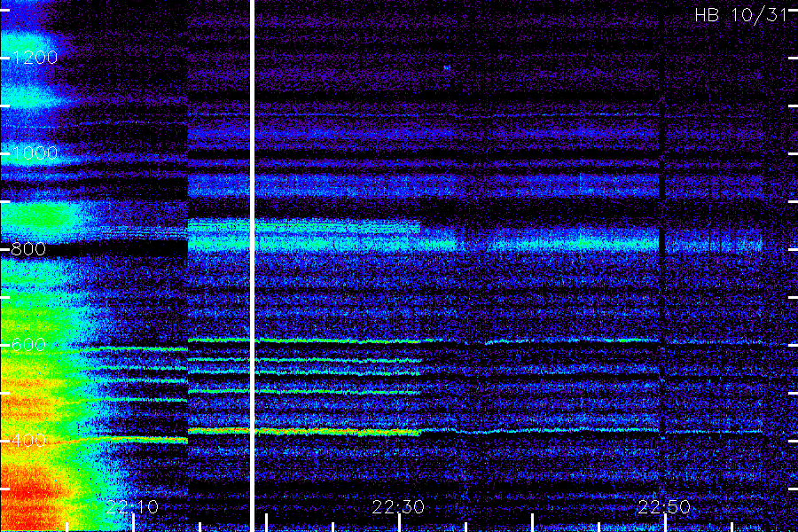This screenshot has width=798, height=532.
Task: Click the 22:50 time label
Action: [x=665, y=507]
